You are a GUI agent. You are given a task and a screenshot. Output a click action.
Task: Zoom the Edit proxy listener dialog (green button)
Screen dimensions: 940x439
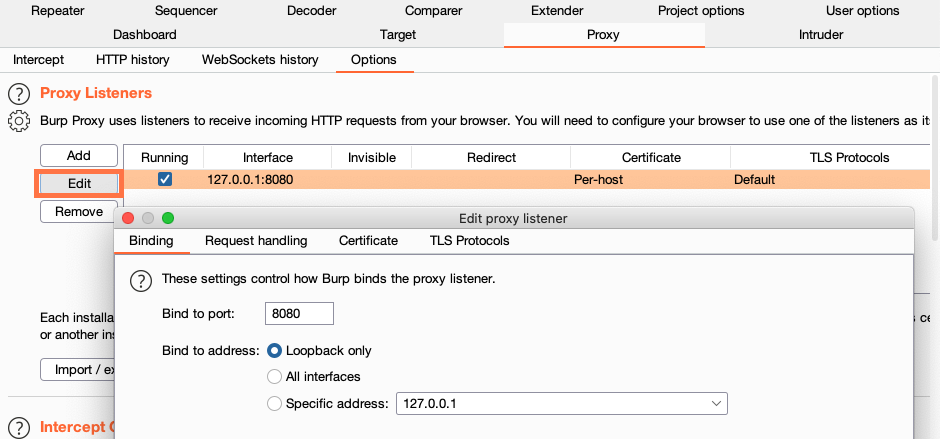click(x=168, y=218)
